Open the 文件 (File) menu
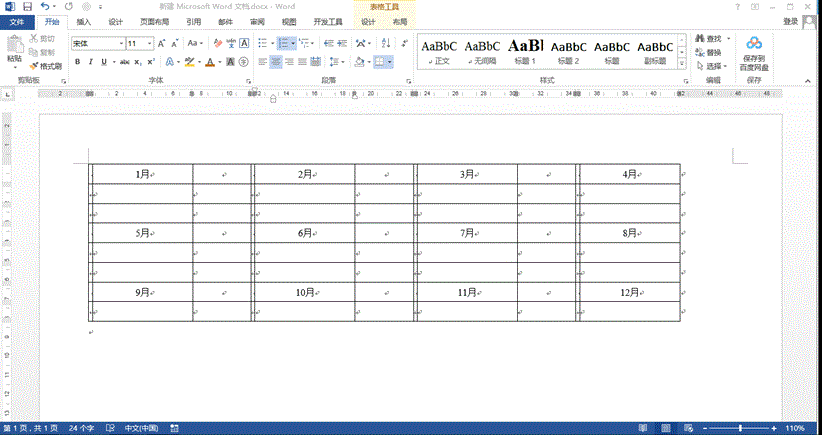The width and height of the screenshot is (822, 435). tap(17, 21)
